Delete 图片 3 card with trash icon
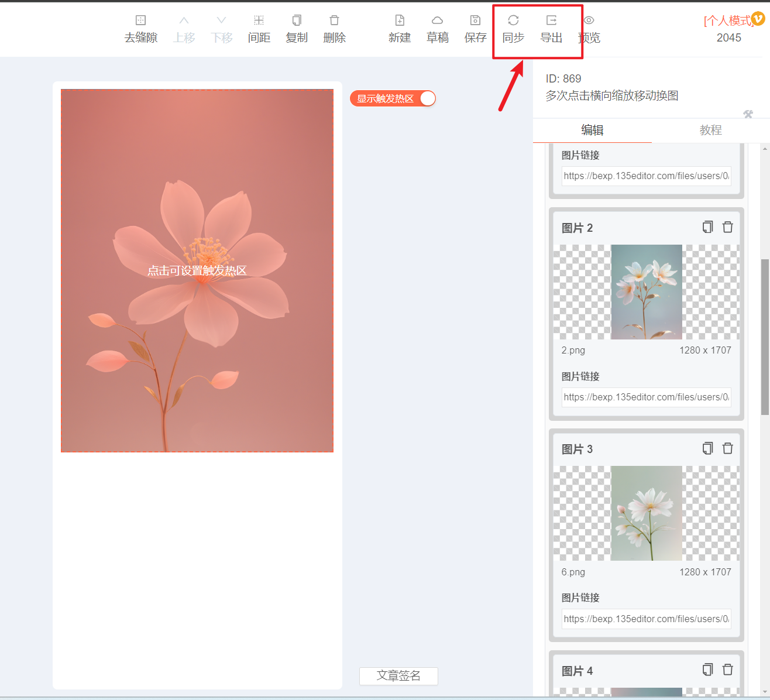 tap(727, 448)
